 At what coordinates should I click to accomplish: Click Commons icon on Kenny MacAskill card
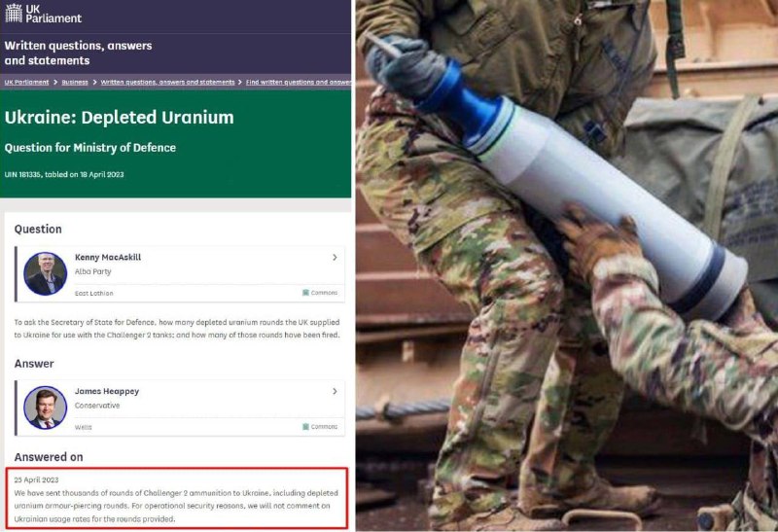pyautogui.click(x=305, y=293)
